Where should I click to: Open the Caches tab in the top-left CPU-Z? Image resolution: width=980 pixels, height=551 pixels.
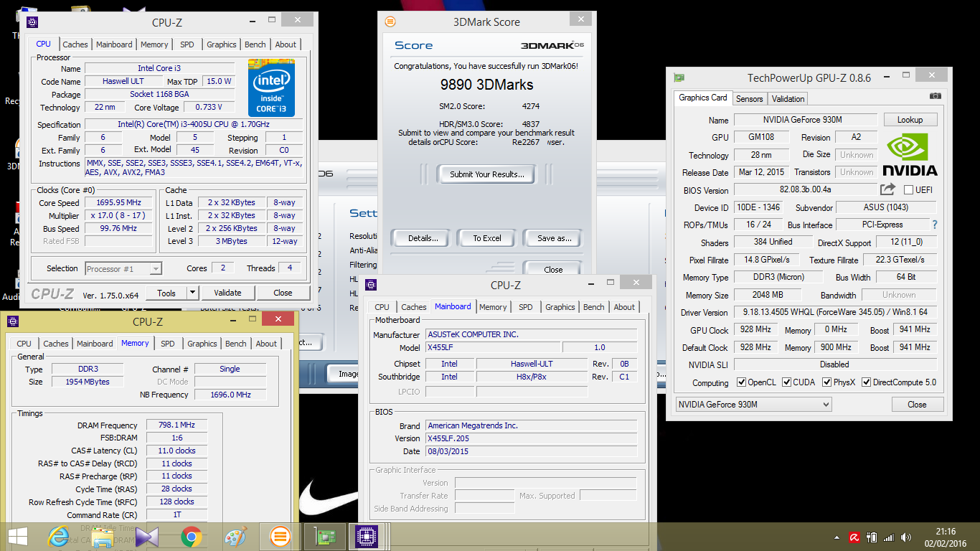click(x=75, y=44)
